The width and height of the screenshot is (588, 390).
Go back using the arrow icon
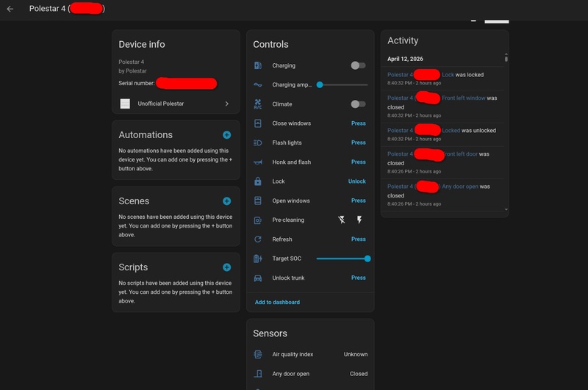click(10, 9)
